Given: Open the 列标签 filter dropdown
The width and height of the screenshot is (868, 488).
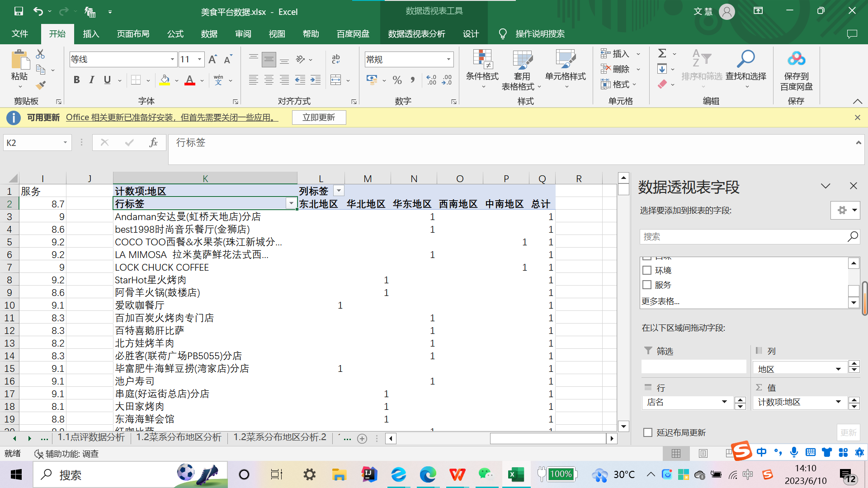Looking at the screenshot, I should click(339, 191).
